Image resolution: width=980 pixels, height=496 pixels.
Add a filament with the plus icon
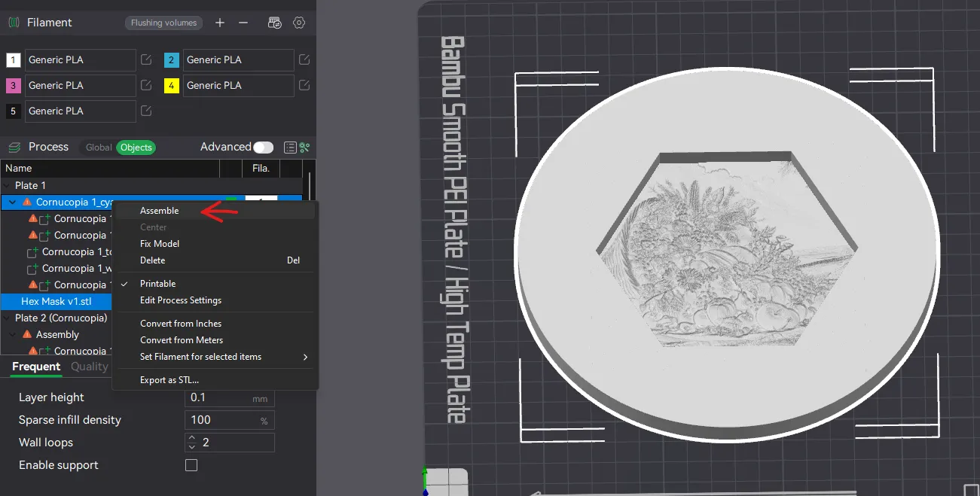[220, 23]
